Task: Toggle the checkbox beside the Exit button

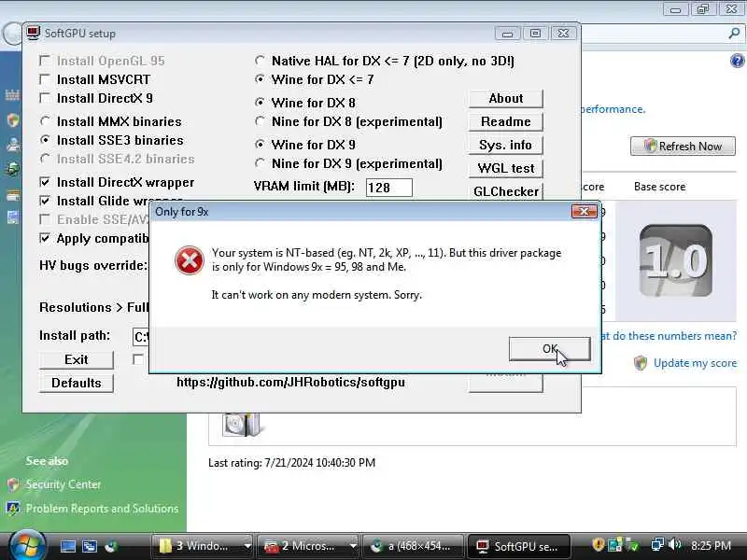Action: [138, 359]
